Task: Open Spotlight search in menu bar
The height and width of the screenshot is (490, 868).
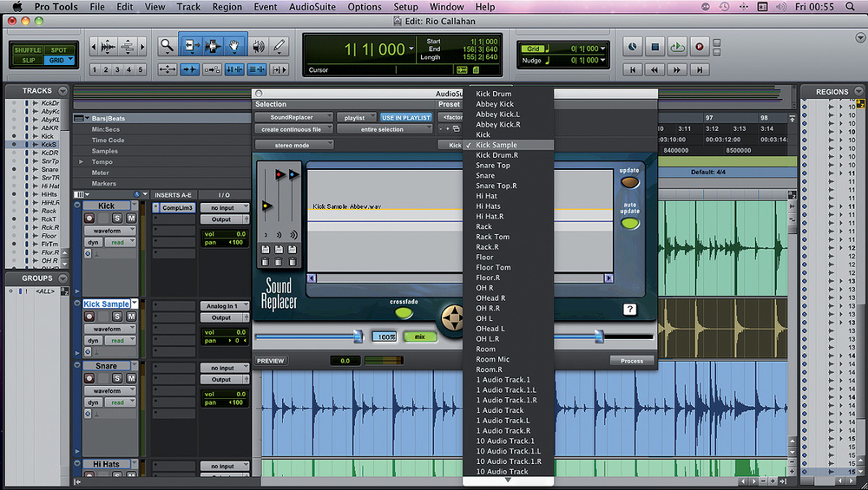Action: point(850,7)
